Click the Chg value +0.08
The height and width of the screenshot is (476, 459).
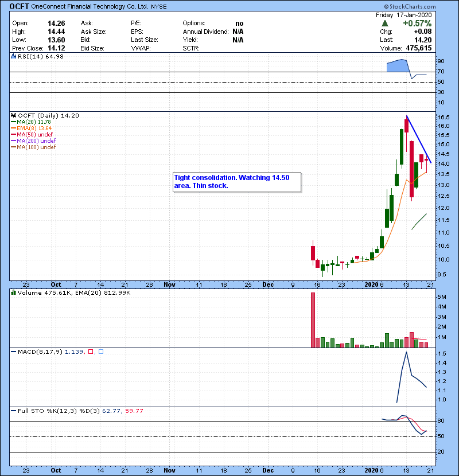click(422, 32)
